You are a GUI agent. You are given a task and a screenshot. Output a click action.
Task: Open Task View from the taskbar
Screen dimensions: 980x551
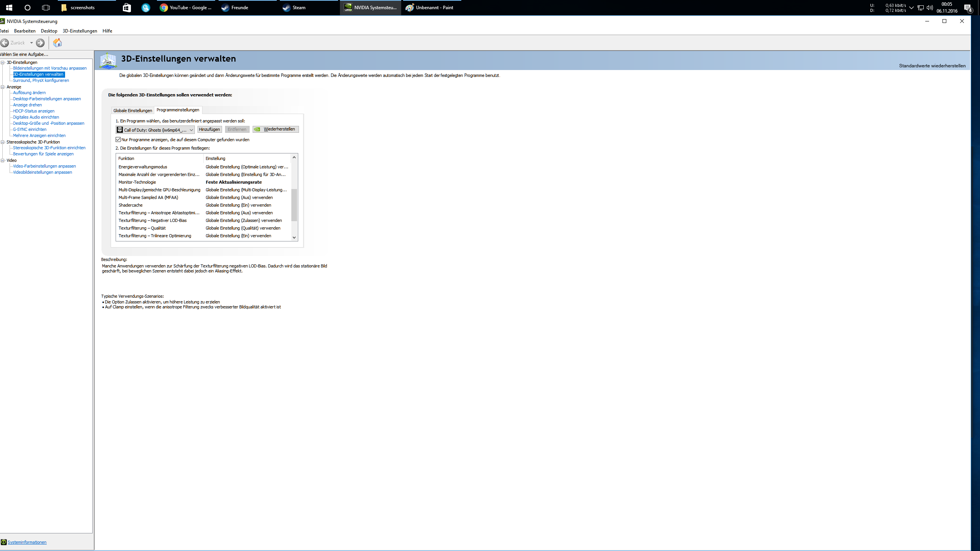click(x=46, y=8)
